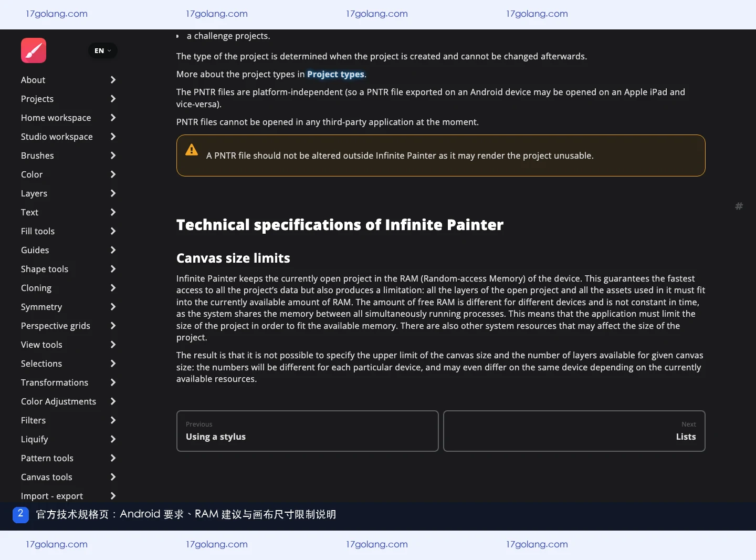
Task: Select Shape tools in the sidebar
Action: coord(45,269)
